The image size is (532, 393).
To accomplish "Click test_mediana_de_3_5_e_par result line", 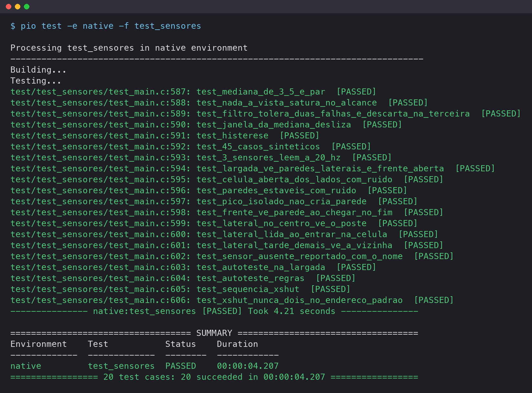I will pyautogui.click(x=193, y=92).
